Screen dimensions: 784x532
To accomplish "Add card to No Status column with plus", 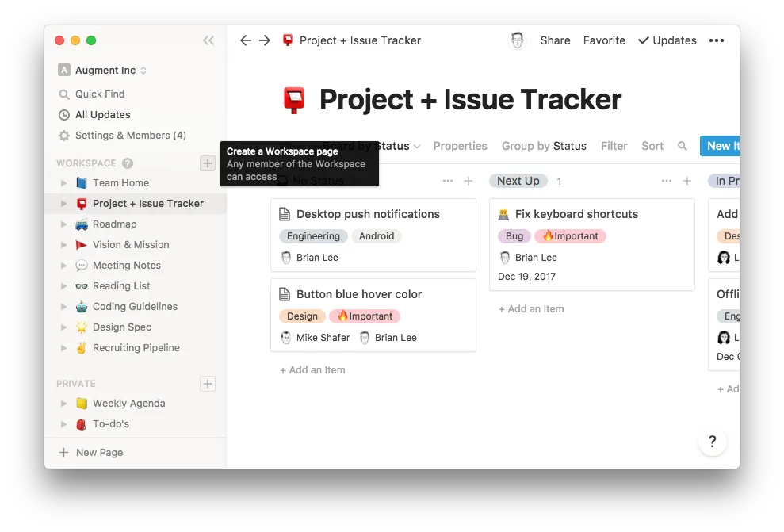I will coord(468,181).
